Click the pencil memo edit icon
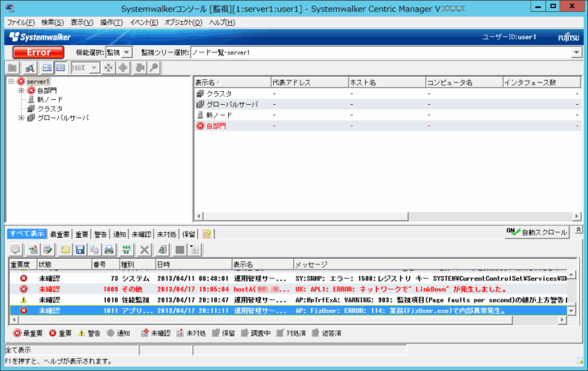588x371 pixels. 48,249
